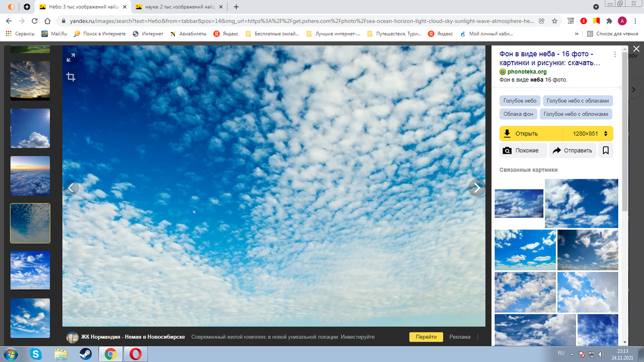
Task: Activate the crop search tool icon
Action: tap(71, 77)
